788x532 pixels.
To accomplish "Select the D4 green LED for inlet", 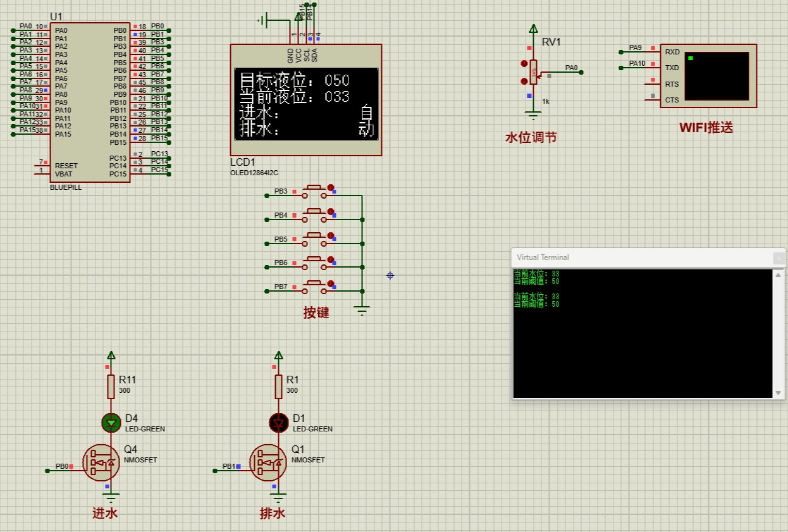I will tap(111, 422).
